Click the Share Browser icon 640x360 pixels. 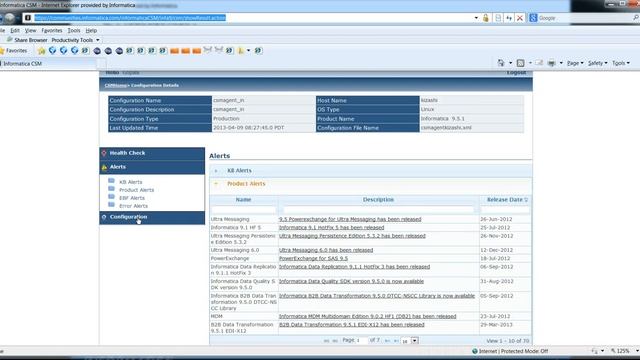[x=9, y=40]
